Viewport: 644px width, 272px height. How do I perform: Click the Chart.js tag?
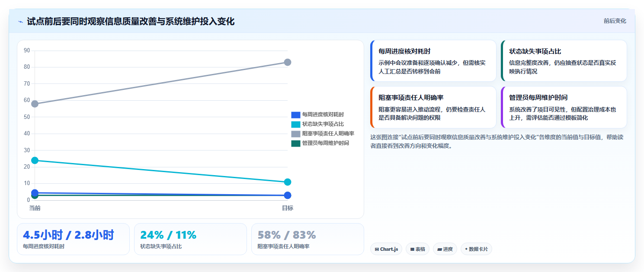click(x=386, y=249)
